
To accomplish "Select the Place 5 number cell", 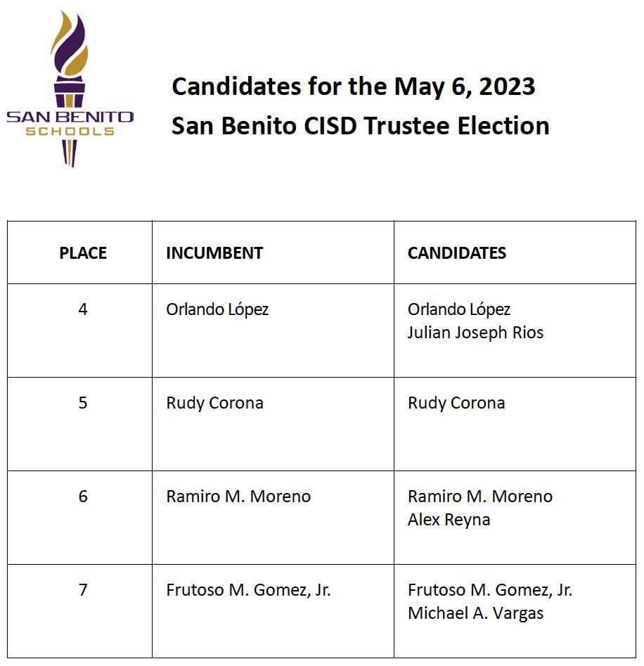I will tap(83, 403).
